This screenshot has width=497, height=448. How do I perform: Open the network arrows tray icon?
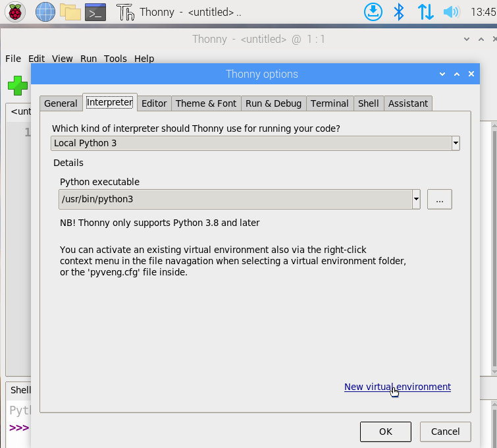tap(425, 12)
